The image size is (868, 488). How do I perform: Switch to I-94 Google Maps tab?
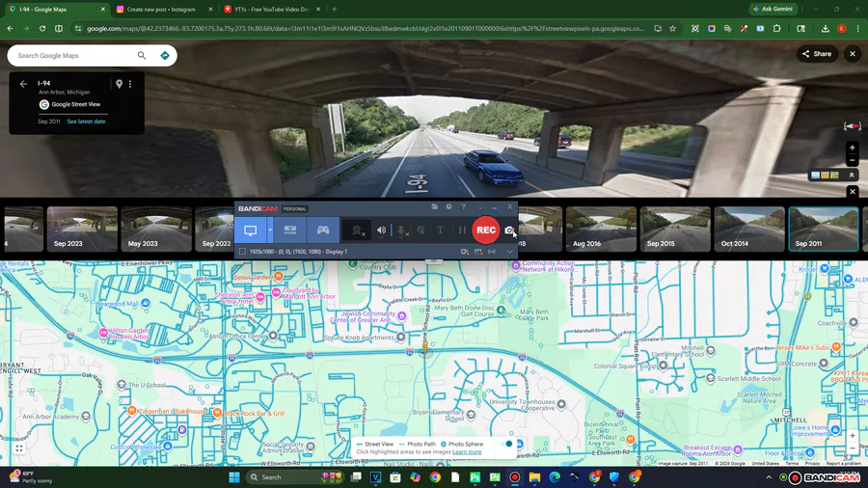pos(55,10)
